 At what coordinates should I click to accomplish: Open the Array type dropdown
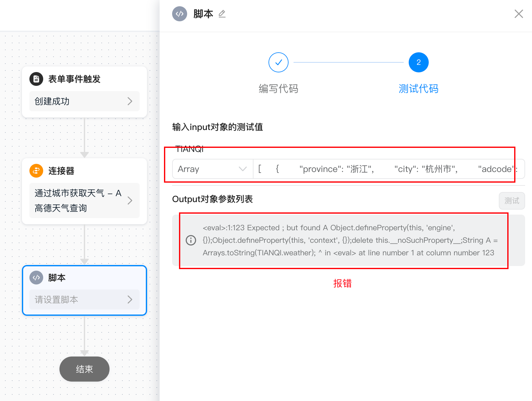(x=213, y=169)
